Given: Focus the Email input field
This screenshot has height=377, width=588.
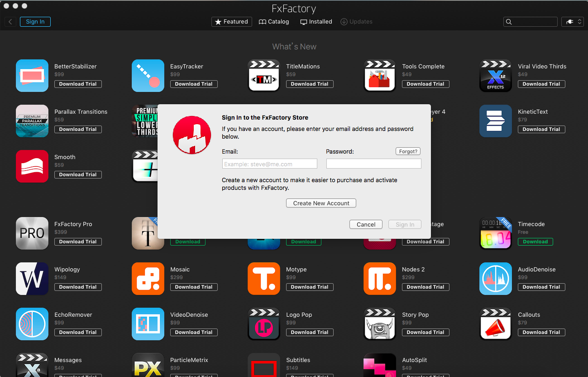Looking at the screenshot, I should coord(269,164).
